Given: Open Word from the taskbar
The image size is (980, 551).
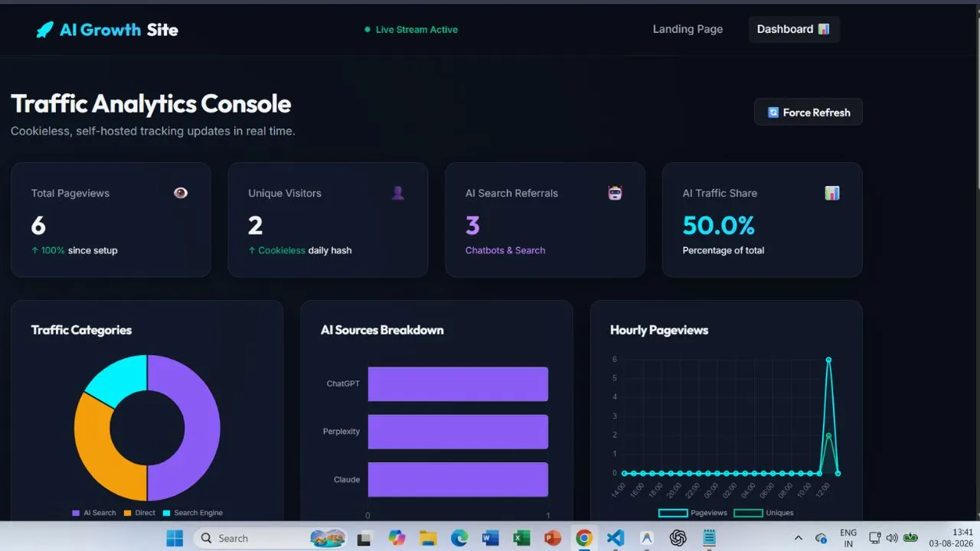Looking at the screenshot, I should [x=490, y=538].
